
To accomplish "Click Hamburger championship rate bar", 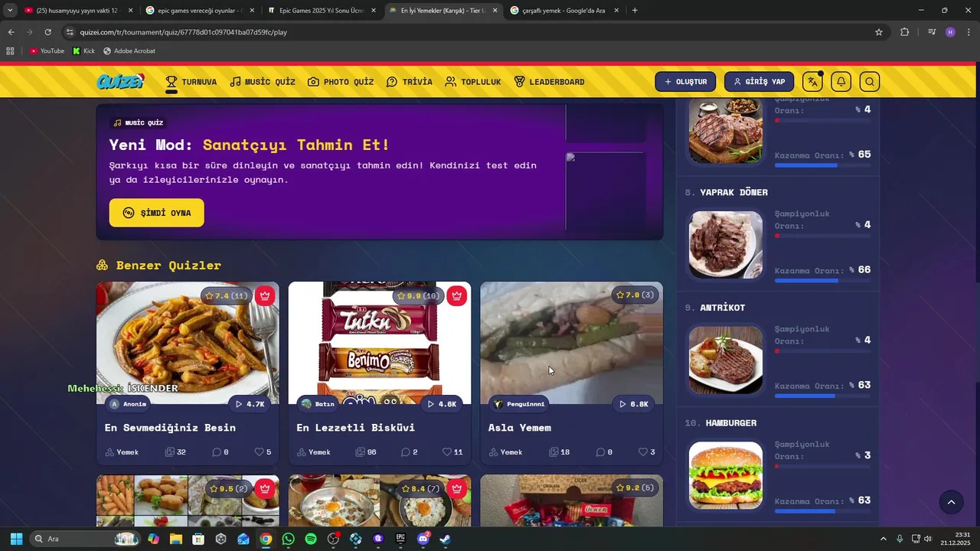I will [823, 466].
